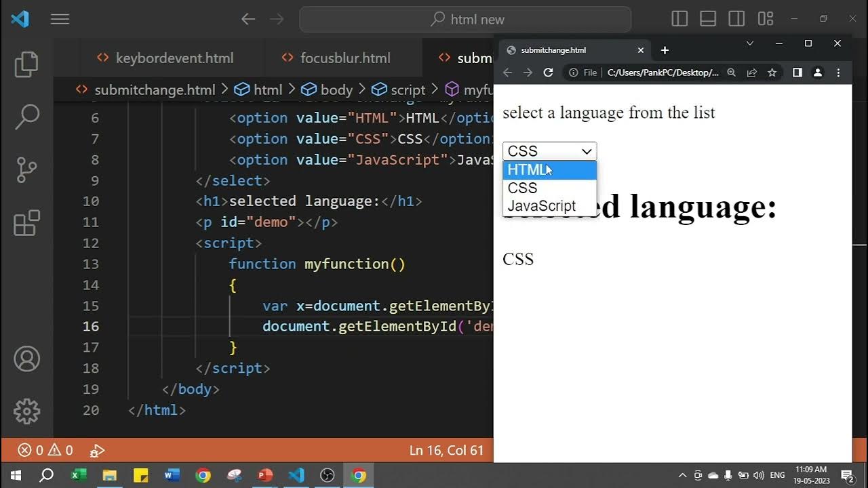Open the Search view in activity bar
The width and height of the screenshot is (868, 488).
point(27,117)
